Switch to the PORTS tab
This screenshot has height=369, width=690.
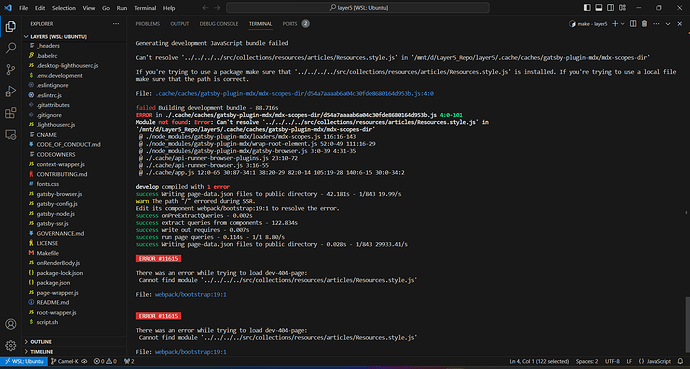pyautogui.click(x=290, y=24)
